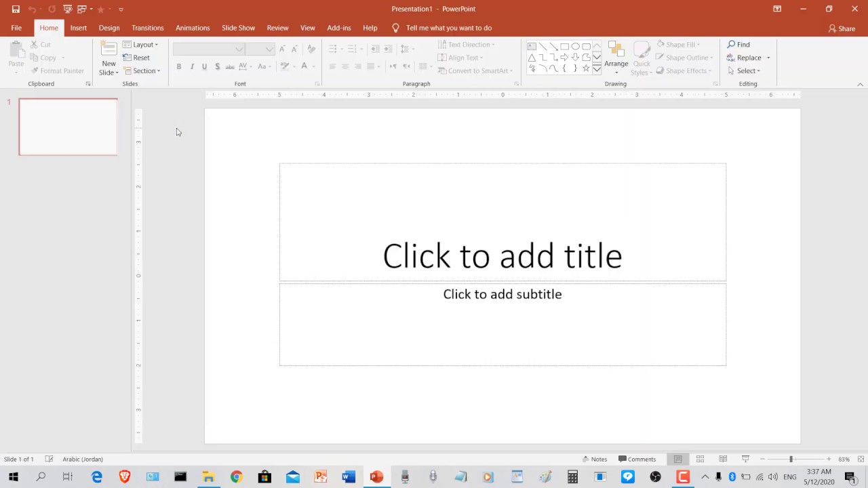The image size is (868, 488).
Task: Start the slide show from status bar icon
Action: pyautogui.click(x=745, y=460)
